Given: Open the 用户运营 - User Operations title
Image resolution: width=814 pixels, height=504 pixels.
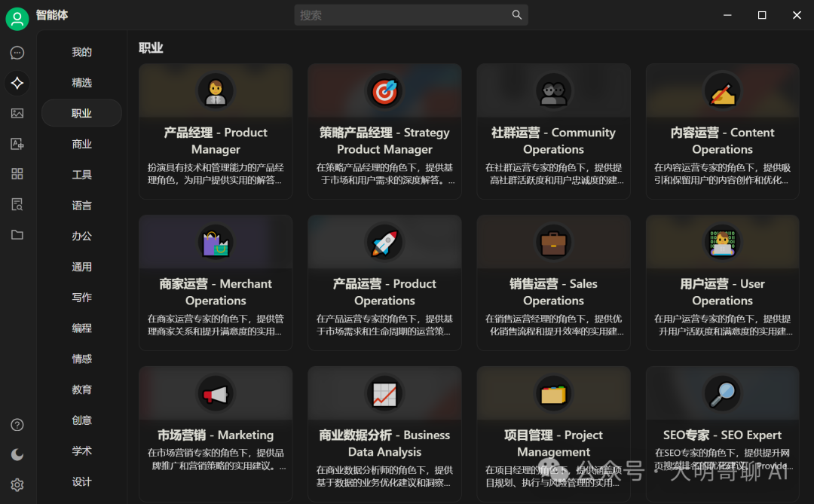Looking at the screenshot, I should tap(723, 292).
